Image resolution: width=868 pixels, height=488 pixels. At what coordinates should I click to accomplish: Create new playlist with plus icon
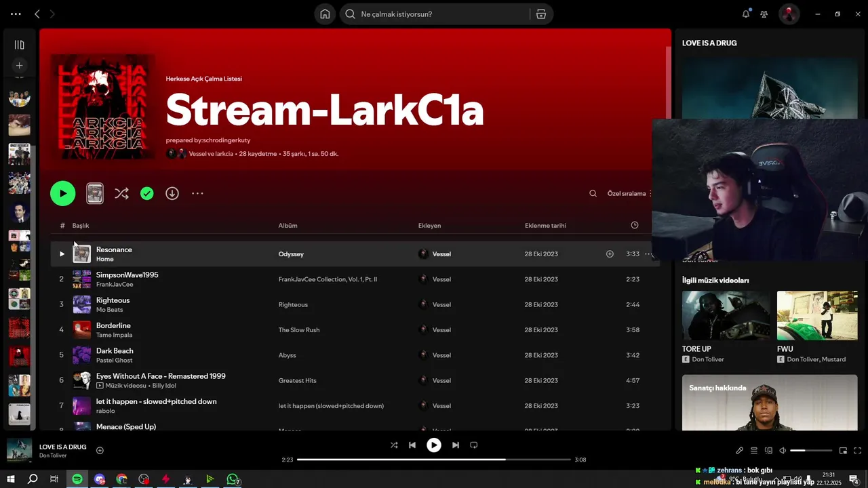click(19, 65)
